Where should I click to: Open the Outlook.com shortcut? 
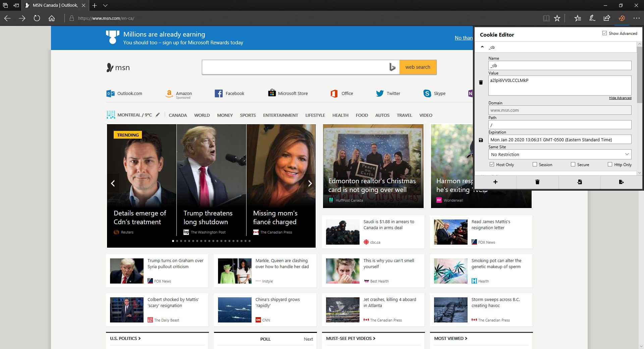[124, 93]
